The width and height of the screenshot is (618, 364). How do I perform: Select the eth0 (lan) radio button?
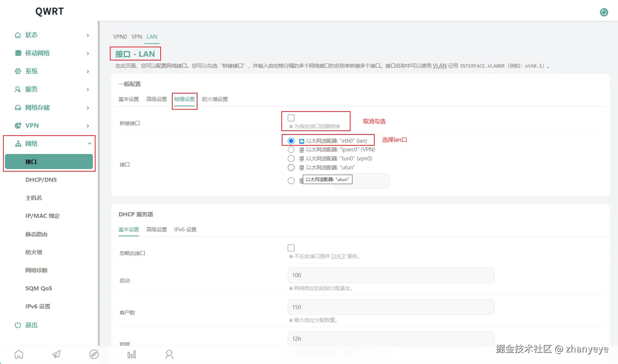[x=291, y=141]
